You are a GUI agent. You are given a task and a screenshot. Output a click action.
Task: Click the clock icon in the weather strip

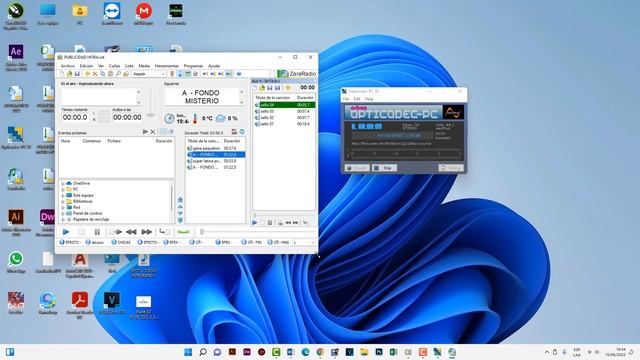(x=169, y=118)
